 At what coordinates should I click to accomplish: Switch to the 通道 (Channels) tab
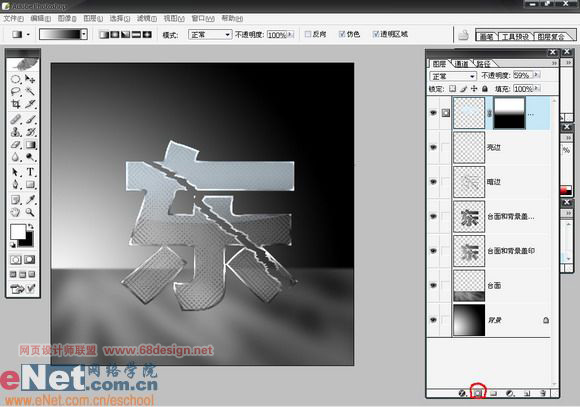point(461,64)
